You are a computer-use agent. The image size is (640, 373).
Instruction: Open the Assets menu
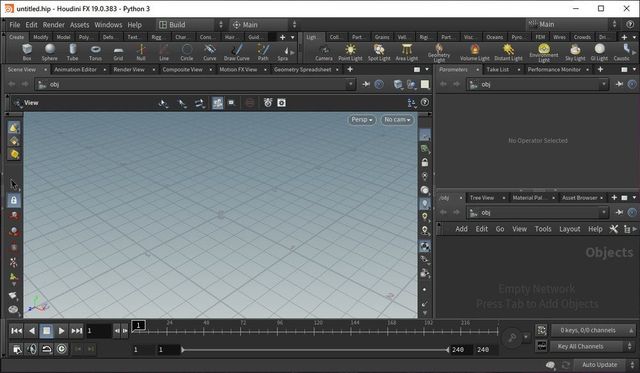click(80, 25)
